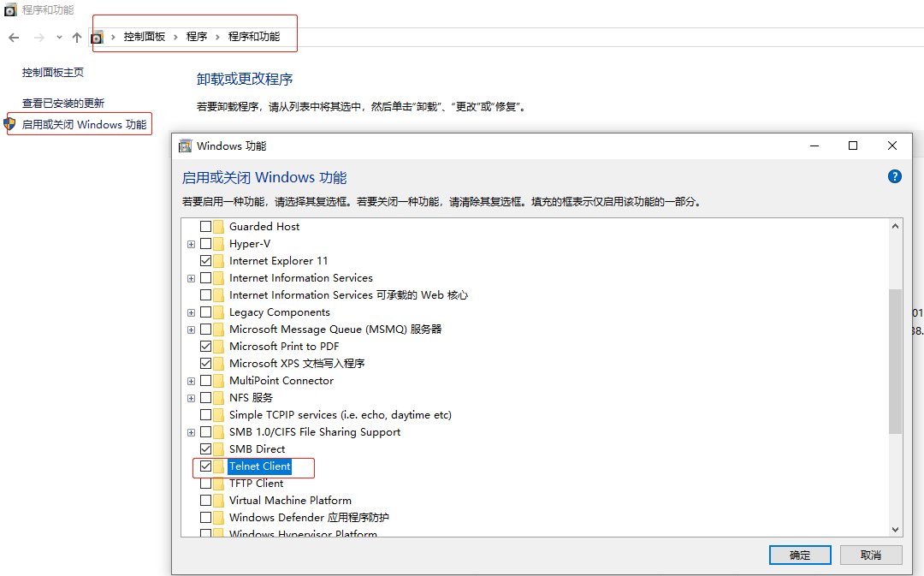
Task: Click folder icon beside Windows Defender 应用程序防护
Action: pyautogui.click(x=219, y=517)
